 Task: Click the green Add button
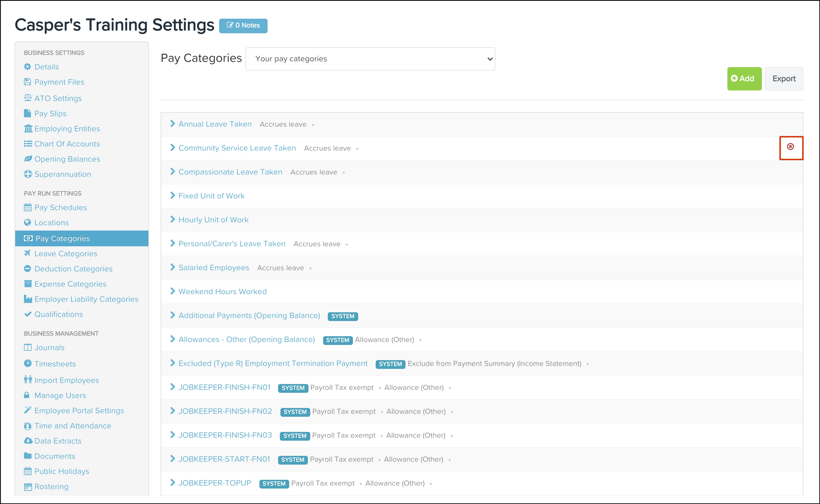click(x=744, y=79)
